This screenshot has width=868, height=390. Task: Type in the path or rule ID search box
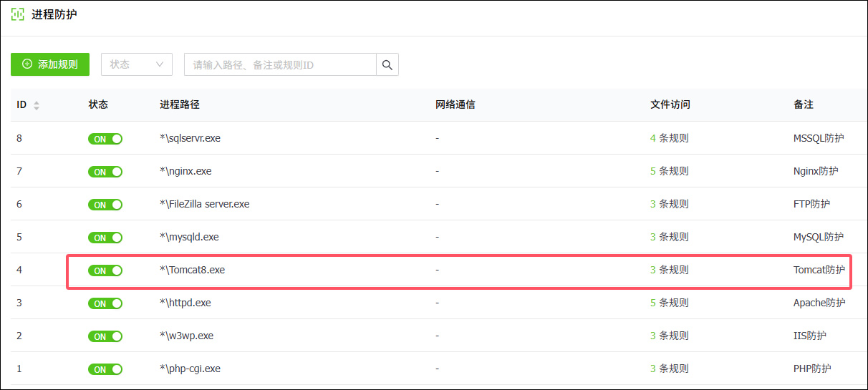pos(279,64)
